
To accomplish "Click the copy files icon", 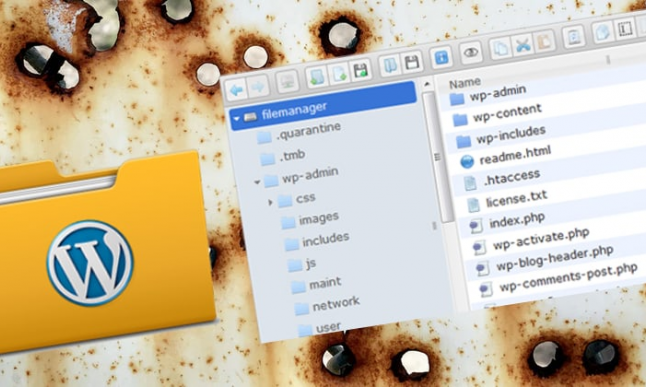I will tap(501, 48).
